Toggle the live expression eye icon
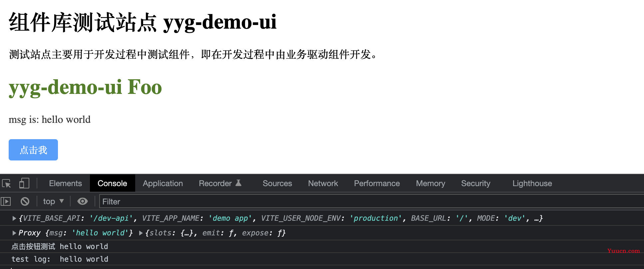Viewport: 644px width, 269px height. [83, 201]
